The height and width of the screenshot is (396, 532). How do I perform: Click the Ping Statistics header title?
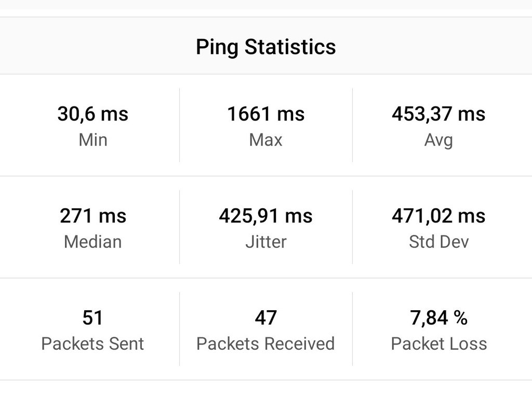point(265,47)
